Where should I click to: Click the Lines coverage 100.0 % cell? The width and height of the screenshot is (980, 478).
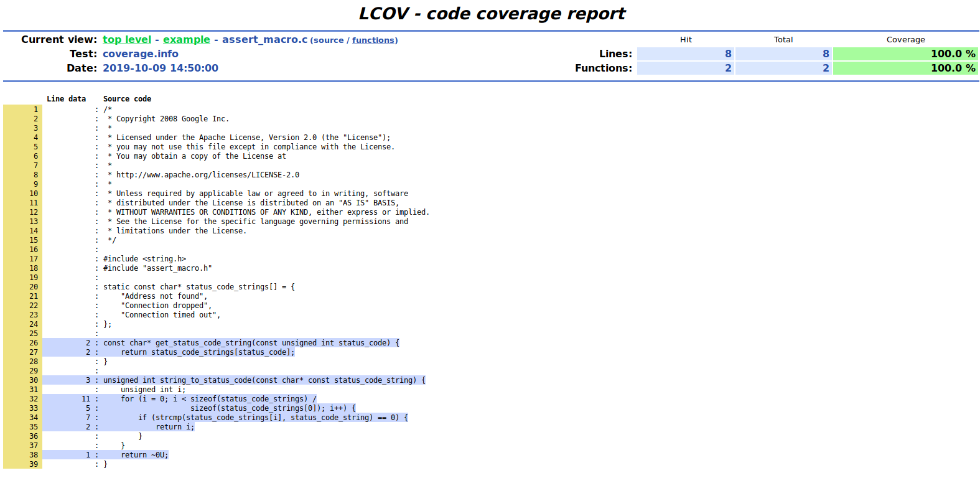pos(905,54)
